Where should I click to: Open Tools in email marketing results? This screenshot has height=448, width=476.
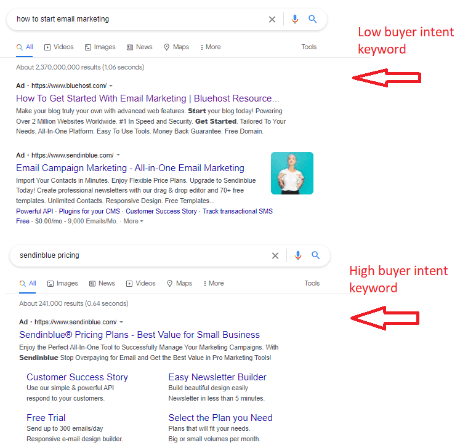309,47
